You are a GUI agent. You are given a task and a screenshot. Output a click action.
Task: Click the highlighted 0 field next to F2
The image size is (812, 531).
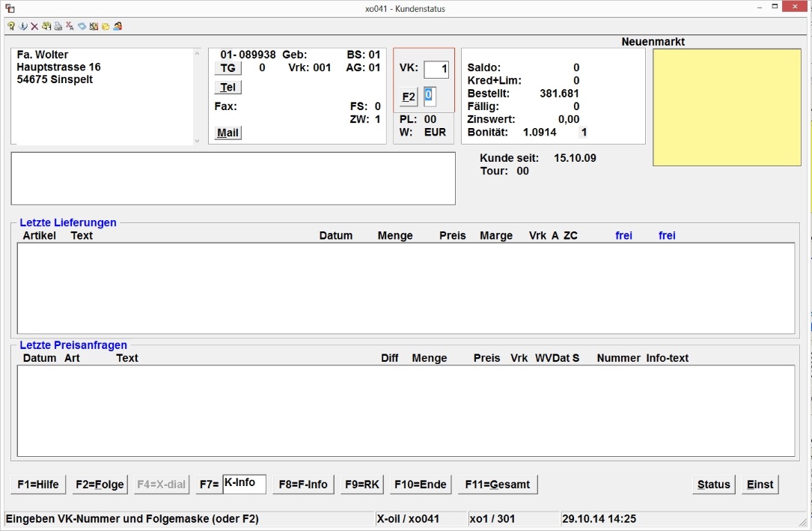point(430,97)
